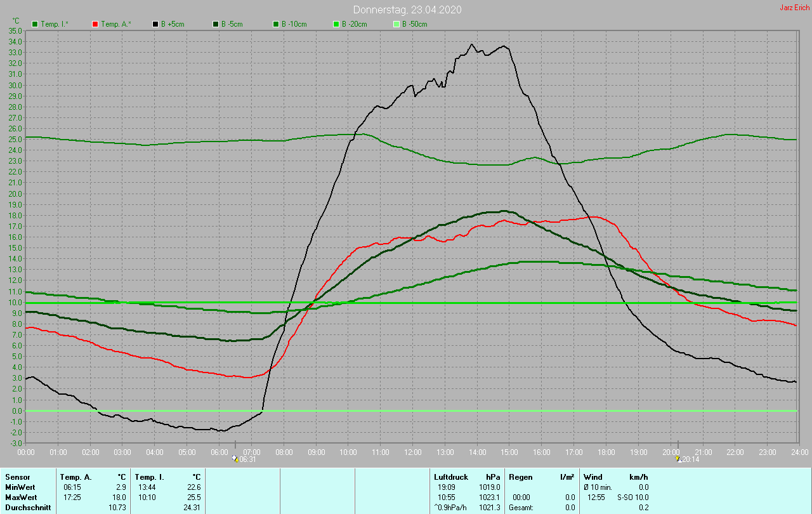The image size is (812, 514).
Task: Select the Wind column header
Action: point(593,477)
